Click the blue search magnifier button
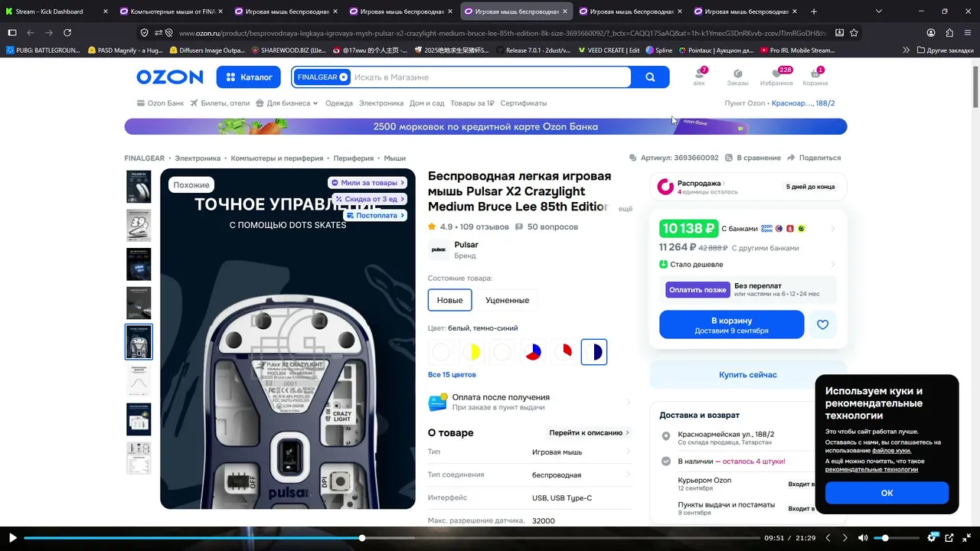The width and height of the screenshot is (980, 551). [650, 77]
